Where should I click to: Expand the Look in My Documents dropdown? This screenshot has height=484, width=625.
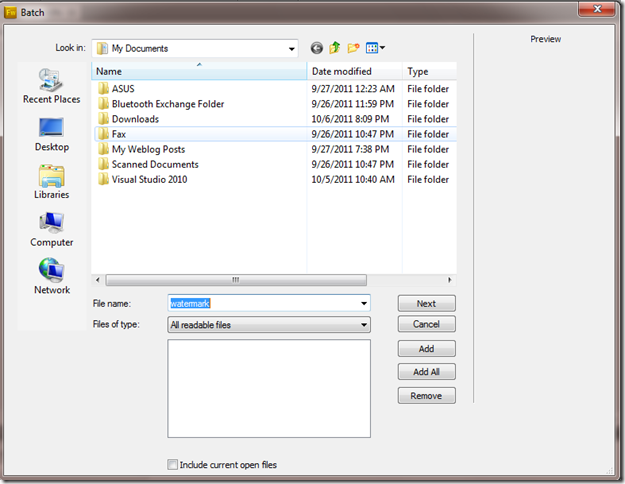tap(291, 49)
